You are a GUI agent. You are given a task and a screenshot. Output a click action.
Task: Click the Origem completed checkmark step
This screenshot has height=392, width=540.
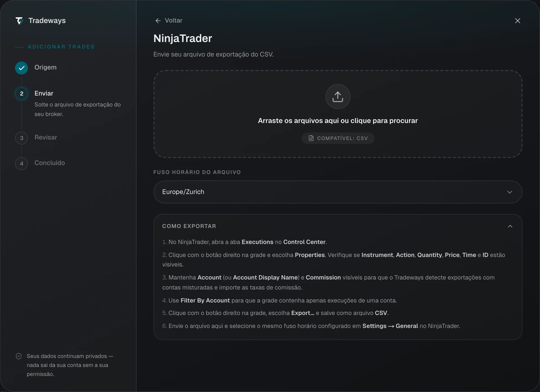click(x=21, y=68)
